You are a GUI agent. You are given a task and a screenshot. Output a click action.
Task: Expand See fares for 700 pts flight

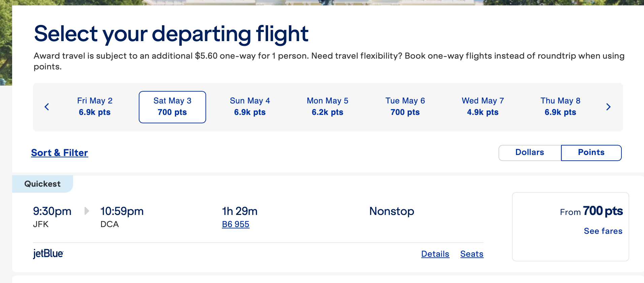(603, 231)
